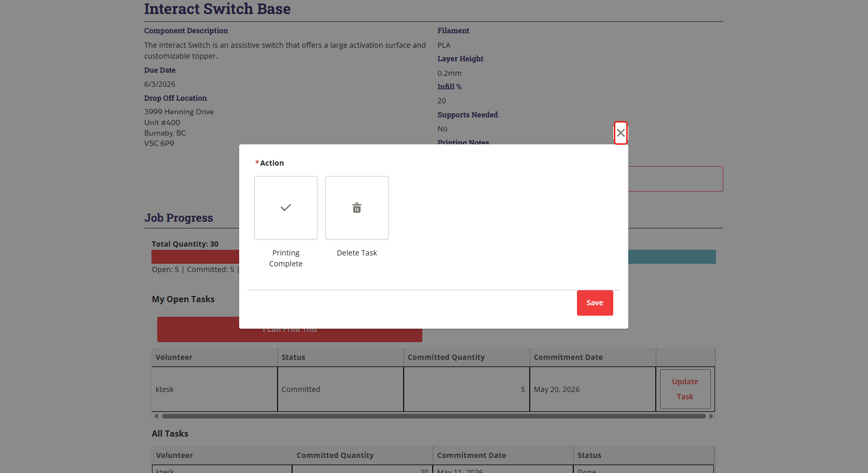
Task: Click the 'Delete Task' label text
Action: (357, 253)
